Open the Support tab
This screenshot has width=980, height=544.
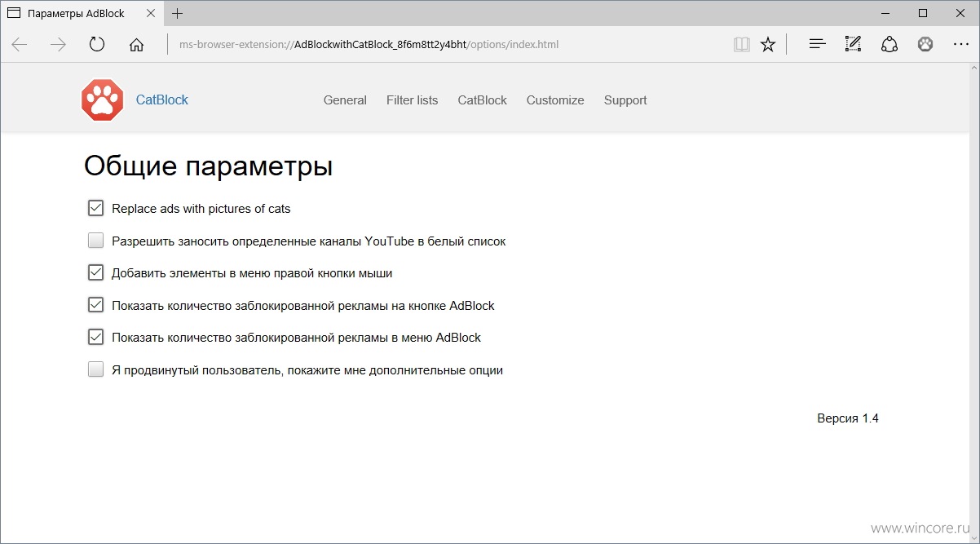[x=625, y=100]
